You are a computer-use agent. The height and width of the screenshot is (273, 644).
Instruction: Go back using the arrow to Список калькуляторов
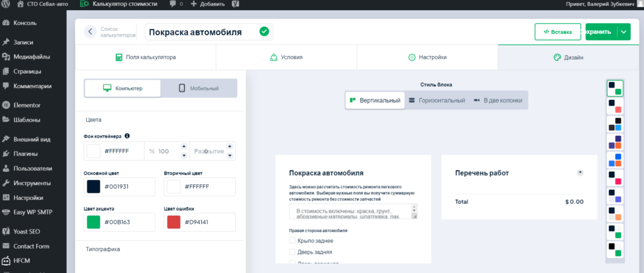click(x=90, y=31)
